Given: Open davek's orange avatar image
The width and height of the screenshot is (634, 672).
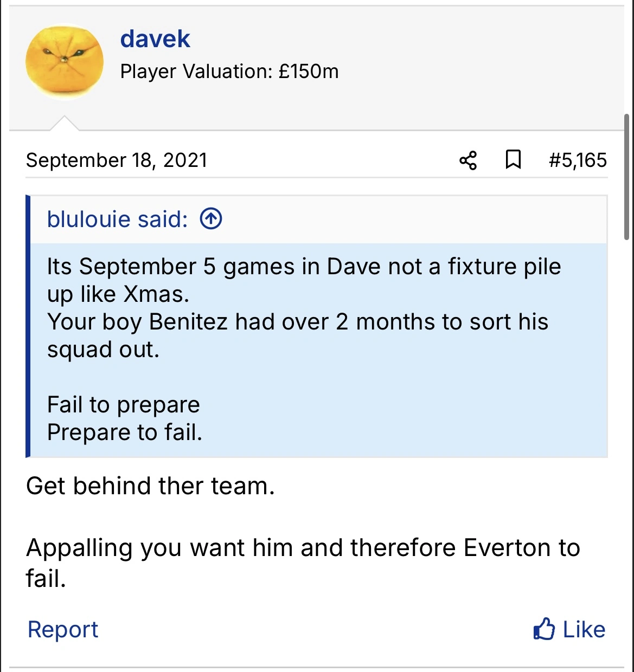Looking at the screenshot, I should pyautogui.click(x=65, y=63).
